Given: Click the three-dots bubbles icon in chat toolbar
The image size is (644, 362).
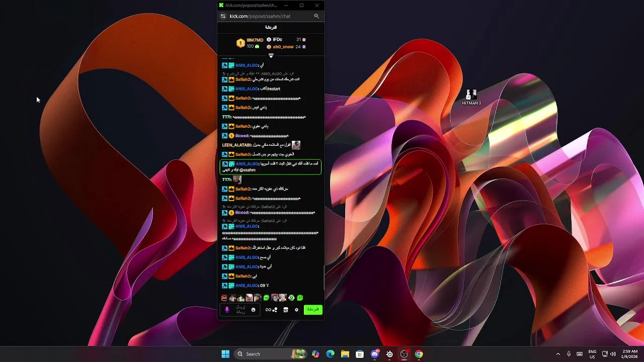Looking at the screenshot, I should coord(275,310).
